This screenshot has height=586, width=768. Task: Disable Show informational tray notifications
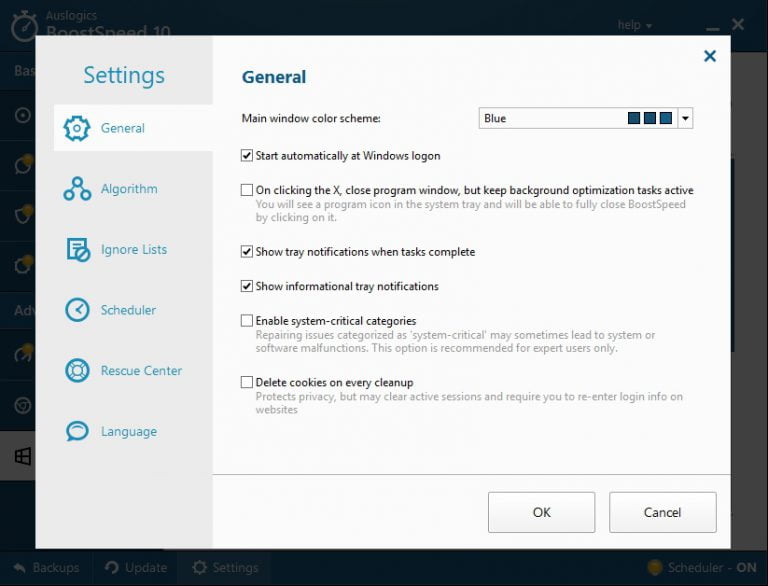tap(247, 286)
